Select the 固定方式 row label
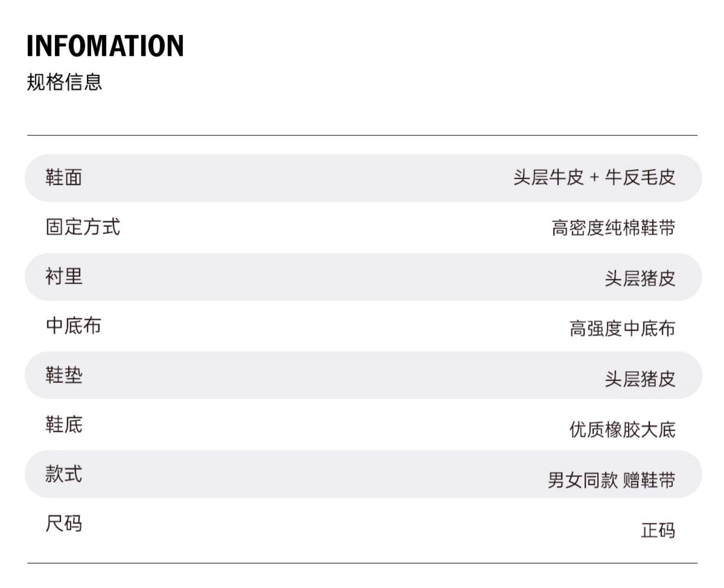This screenshot has height=588, width=724. point(83,227)
